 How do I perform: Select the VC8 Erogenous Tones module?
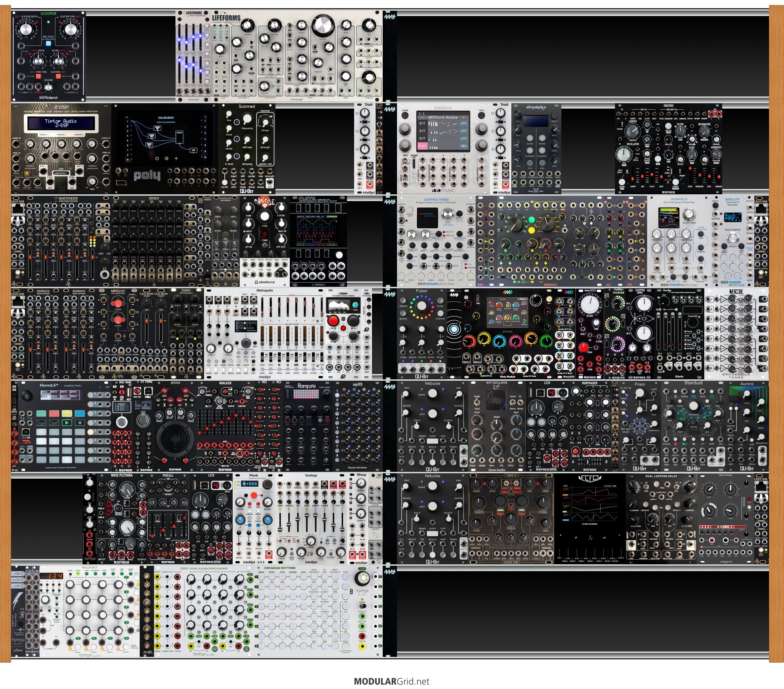coord(736,334)
